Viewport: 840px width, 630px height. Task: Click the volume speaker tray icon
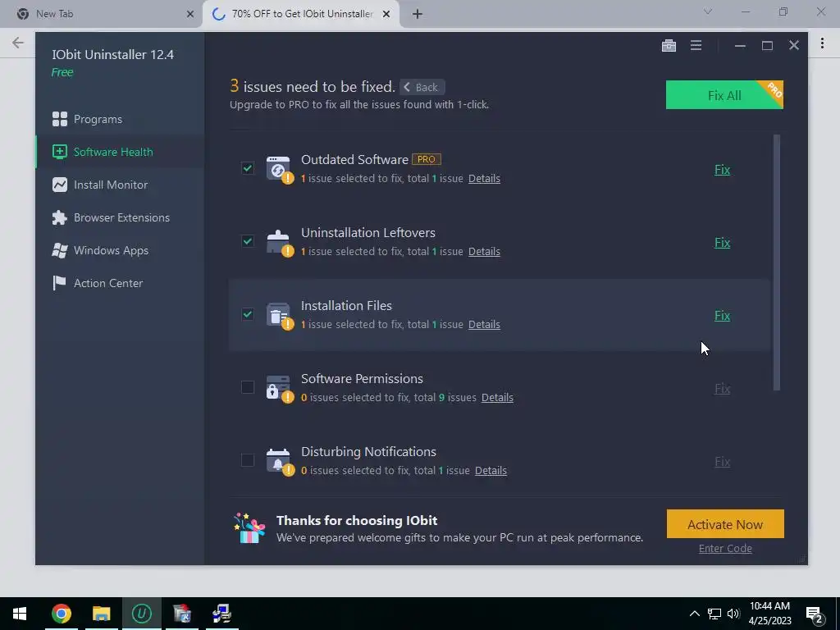pos(733,614)
